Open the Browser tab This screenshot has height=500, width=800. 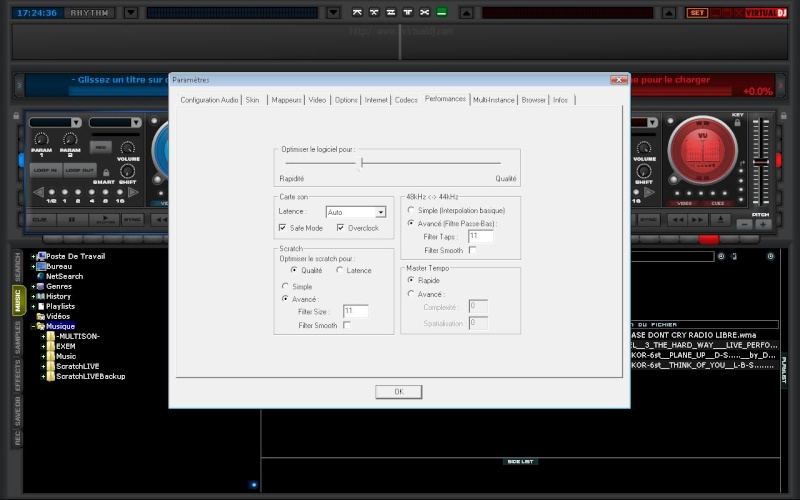pyautogui.click(x=534, y=100)
